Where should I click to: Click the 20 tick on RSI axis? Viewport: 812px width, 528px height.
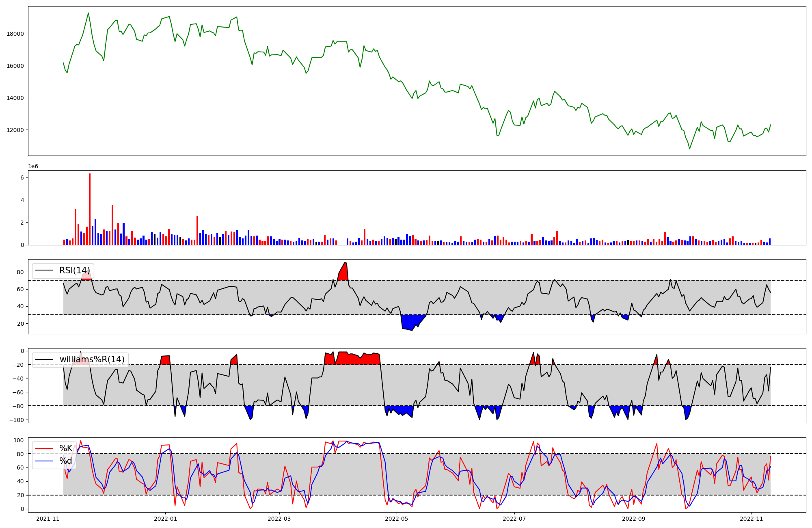[20, 324]
